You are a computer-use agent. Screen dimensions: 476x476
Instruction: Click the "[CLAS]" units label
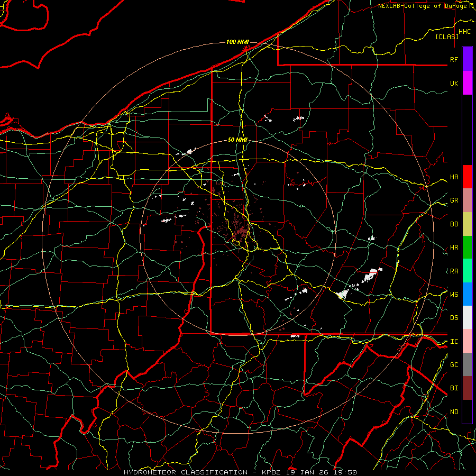[x=447, y=36]
